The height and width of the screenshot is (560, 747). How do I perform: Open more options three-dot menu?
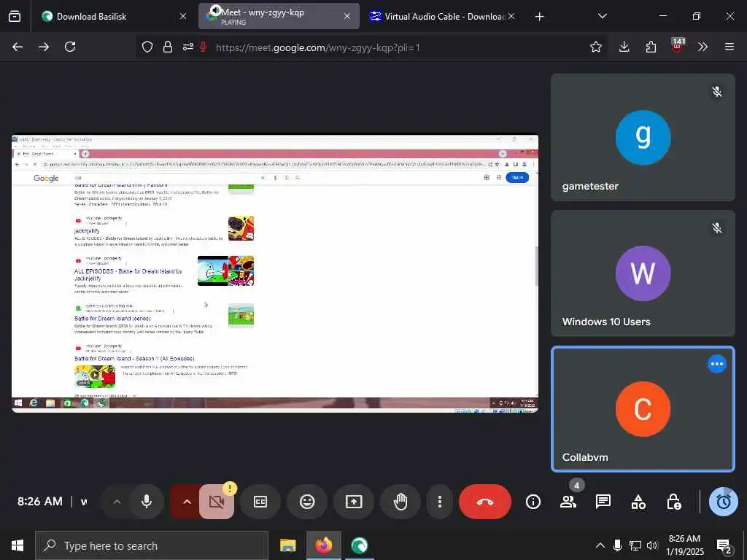pos(439,502)
